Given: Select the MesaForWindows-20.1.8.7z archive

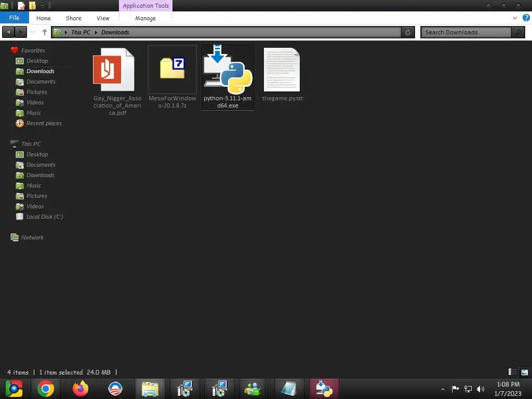Looking at the screenshot, I should pos(172,77).
